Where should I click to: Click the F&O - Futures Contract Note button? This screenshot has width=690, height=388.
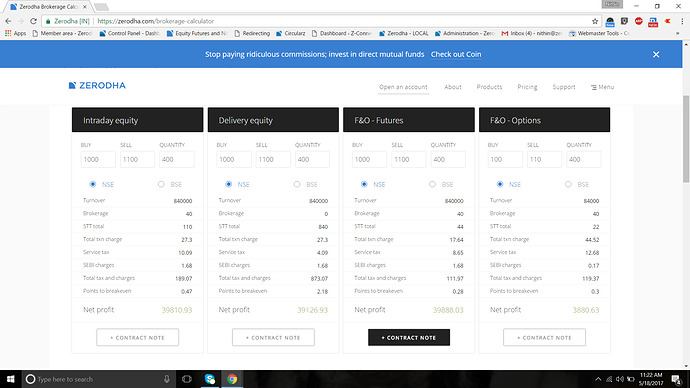coord(409,337)
